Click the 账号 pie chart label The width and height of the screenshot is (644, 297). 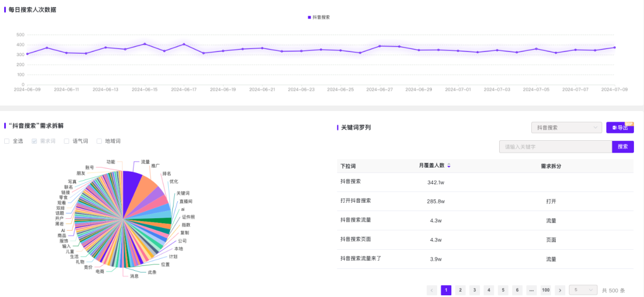click(89, 168)
